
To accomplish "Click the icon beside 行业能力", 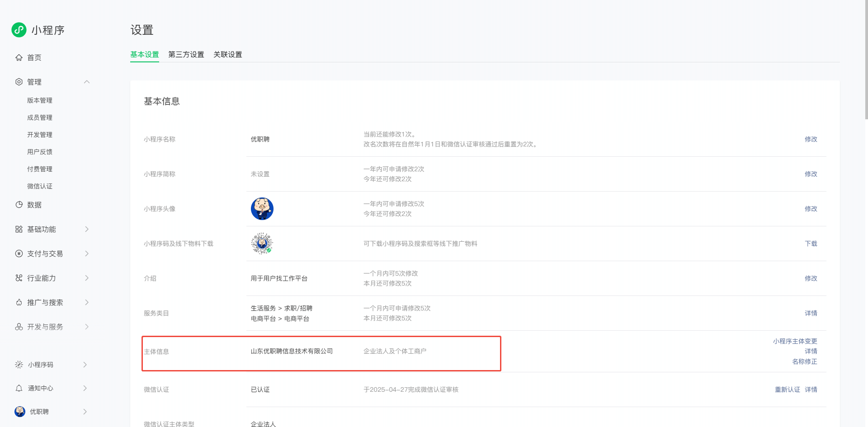I will click(19, 278).
